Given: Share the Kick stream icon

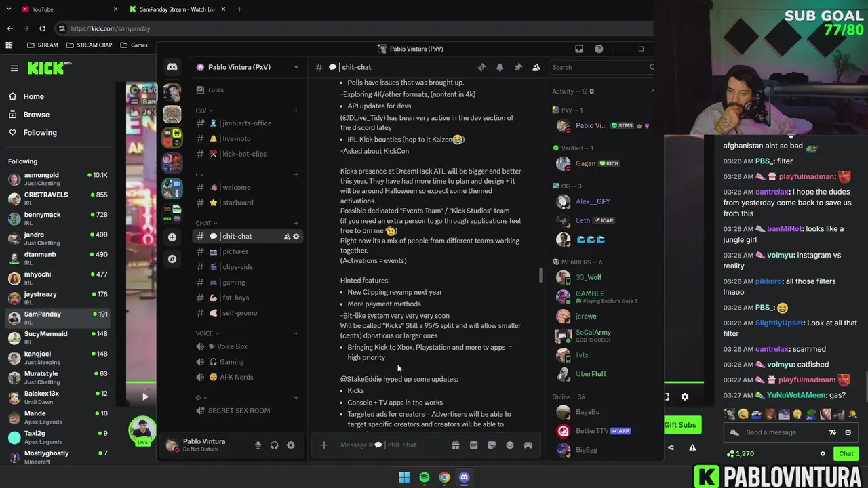Looking at the screenshot, I should point(671,447).
